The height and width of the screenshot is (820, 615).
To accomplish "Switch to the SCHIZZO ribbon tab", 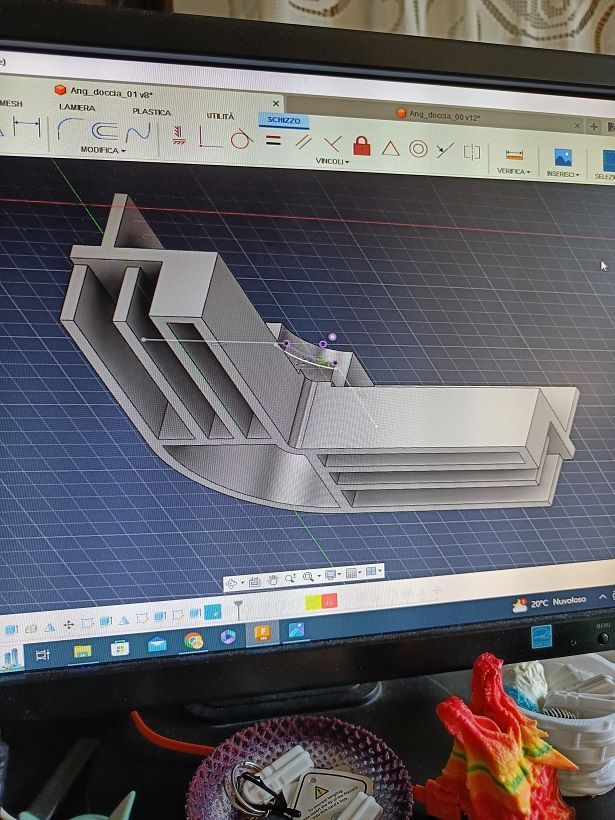I will [x=284, y=120].
